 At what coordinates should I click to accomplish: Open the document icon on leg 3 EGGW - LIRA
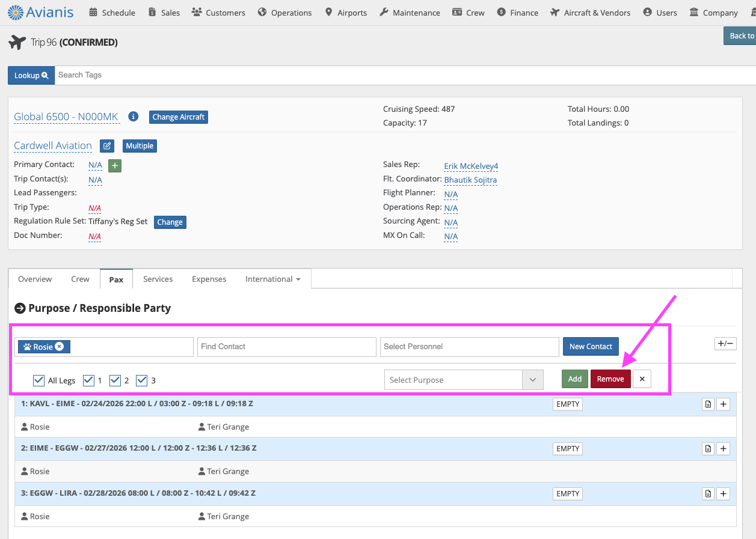click(708, 494)
